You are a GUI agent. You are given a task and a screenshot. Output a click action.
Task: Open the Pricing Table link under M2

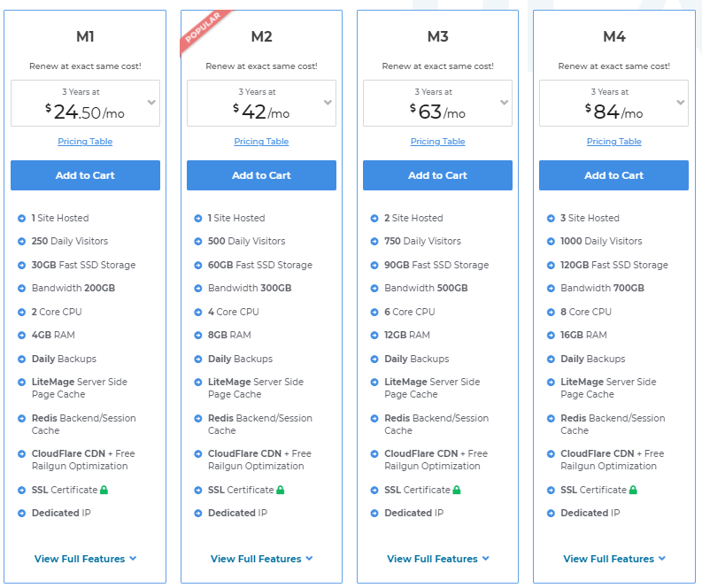(x=261, y=142)
